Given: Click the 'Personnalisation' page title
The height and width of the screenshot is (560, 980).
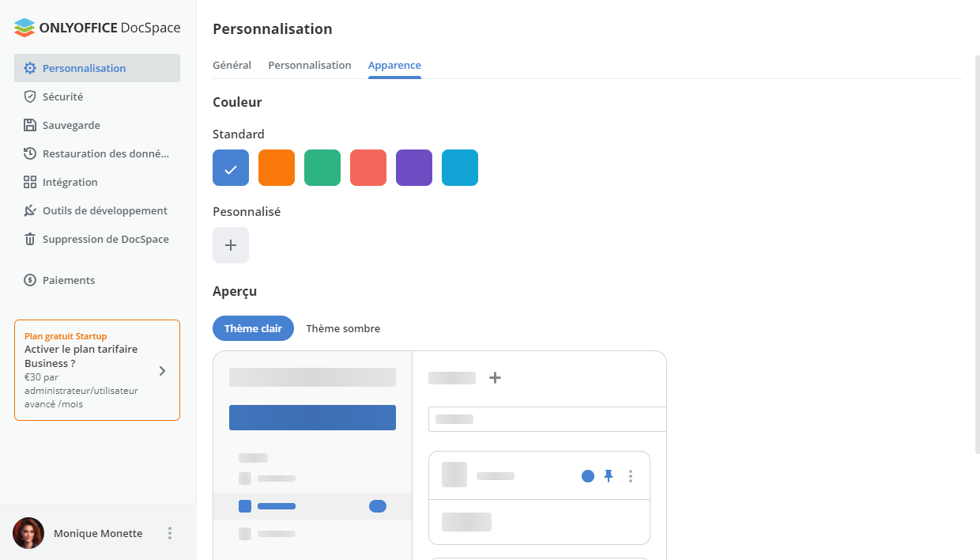Looking at the screenshot, I should pyautogui.click(x=273, y=29).
